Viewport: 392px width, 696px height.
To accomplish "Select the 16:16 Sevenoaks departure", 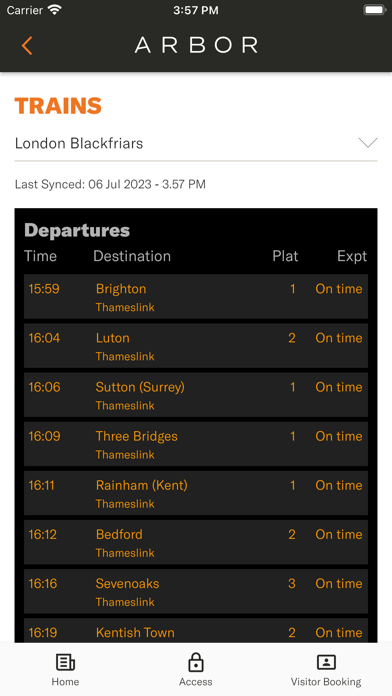I will 196,592.
